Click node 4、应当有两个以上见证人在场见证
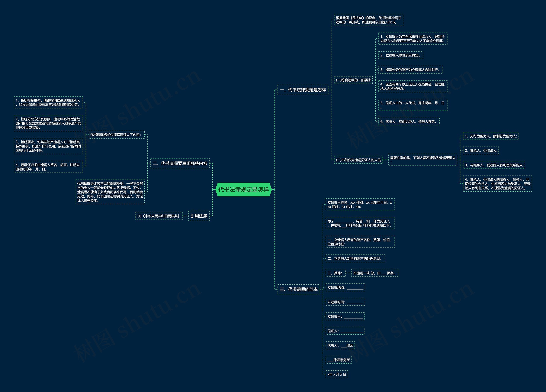This screenshot has height=392, width=546. [x=413, y=86]
